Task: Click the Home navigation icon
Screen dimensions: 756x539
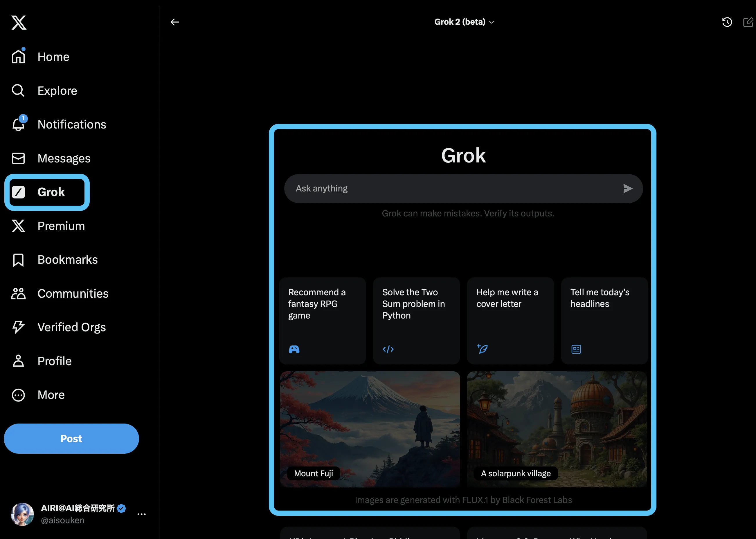Action: 18,57
